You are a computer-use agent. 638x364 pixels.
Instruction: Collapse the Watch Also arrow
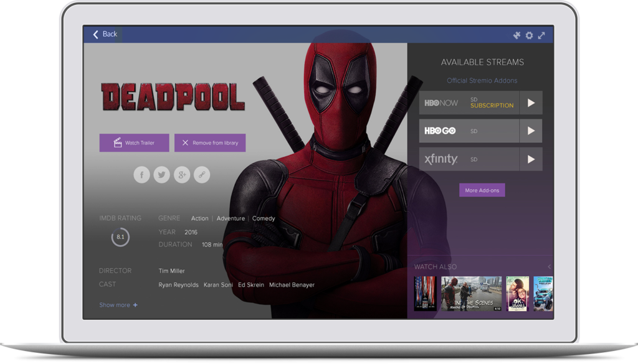click(x=550, y=267)
